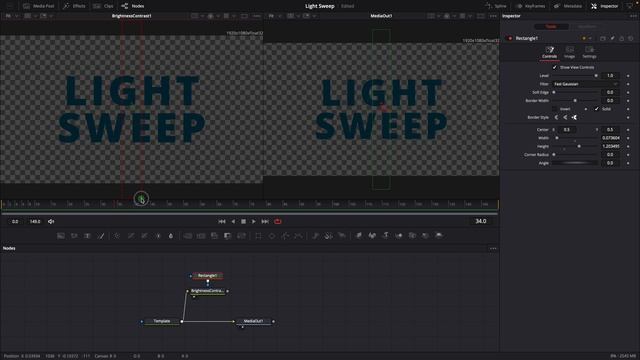The image size is (640, 360).
Task: Add a Fast Noise node from the toolbar
Action: point(74,236)
